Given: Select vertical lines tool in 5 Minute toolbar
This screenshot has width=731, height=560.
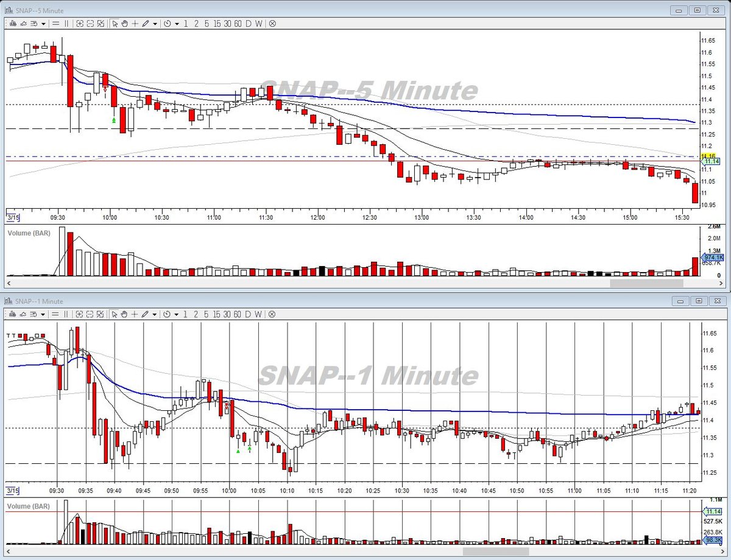Looking at the screenshot, I should point(66,24).
